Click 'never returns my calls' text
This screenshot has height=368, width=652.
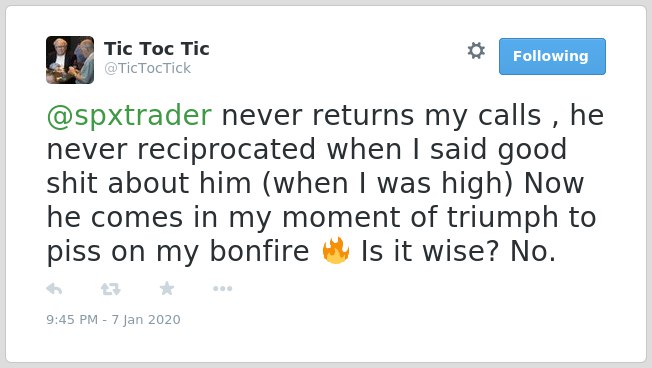pyautogui.click(x=381, y=115)
